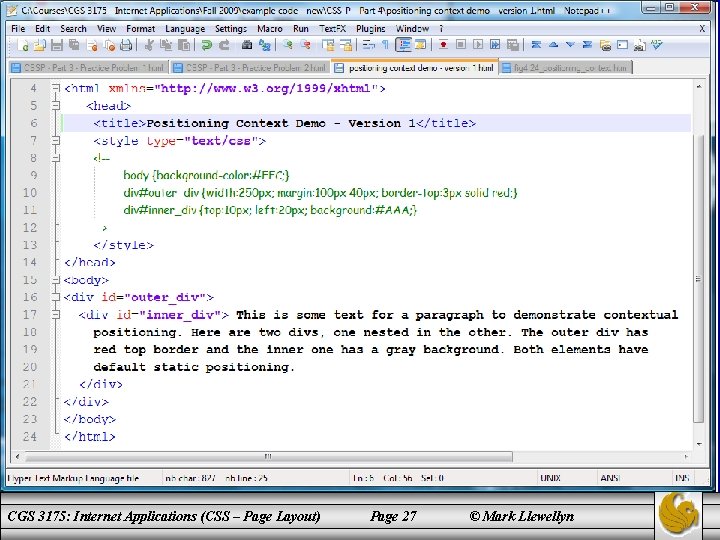Toggle Show All Characters pilcrow button

pos(387,46)
